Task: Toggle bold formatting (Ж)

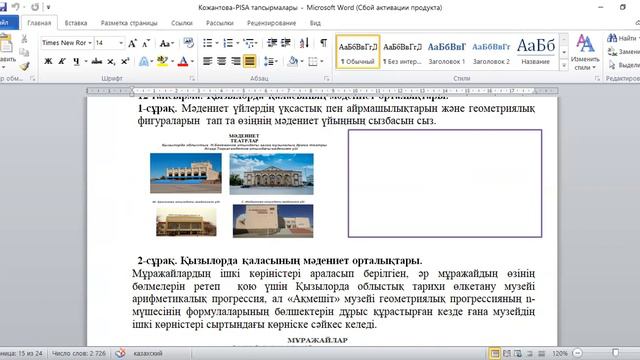Action: coord(48,61)
